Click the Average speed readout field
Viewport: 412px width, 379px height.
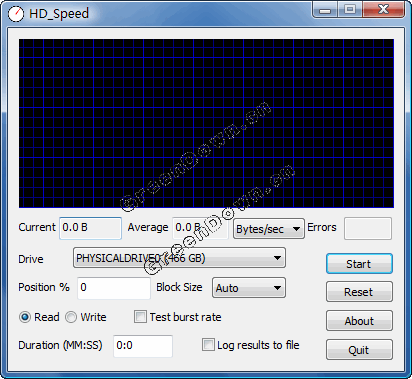pyautogui.click(x=200, y=228)
